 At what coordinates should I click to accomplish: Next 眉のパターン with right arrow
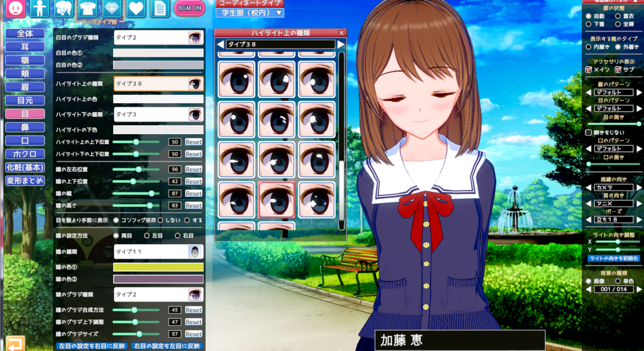[639, 92]
